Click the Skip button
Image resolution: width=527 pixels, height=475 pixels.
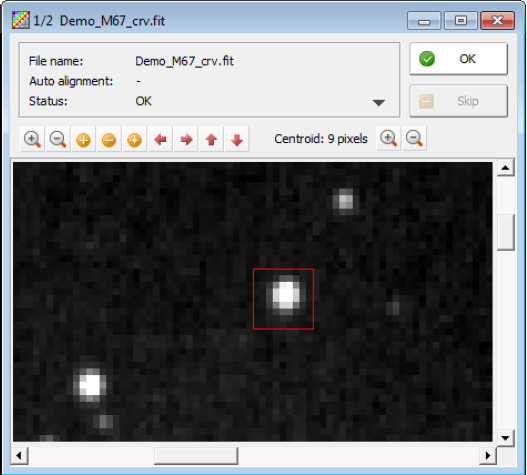pyautogui.click(x=458, y=101)
